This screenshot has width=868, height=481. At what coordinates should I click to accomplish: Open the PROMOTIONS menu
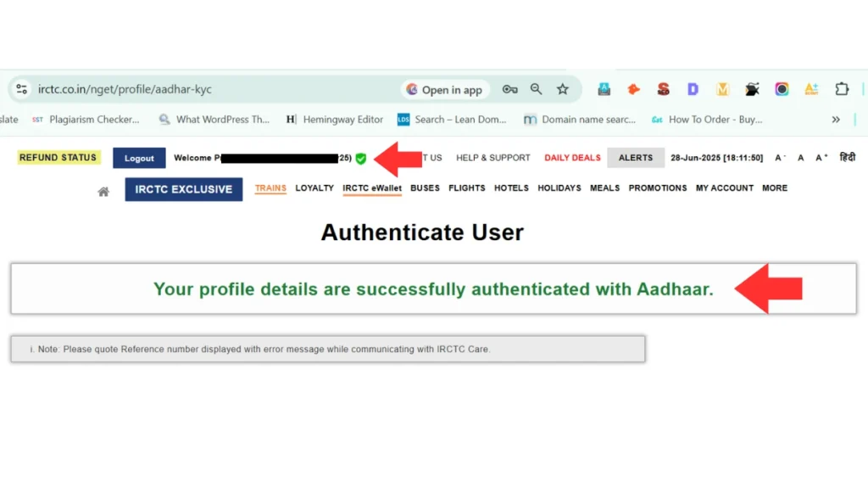tap(658, 188)
